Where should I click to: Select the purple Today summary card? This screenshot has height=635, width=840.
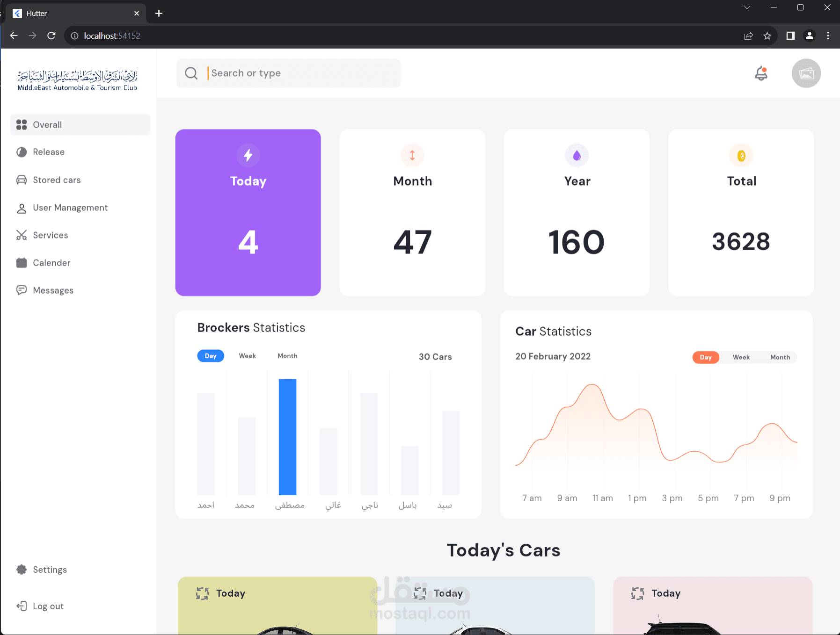tap(248, 213)
